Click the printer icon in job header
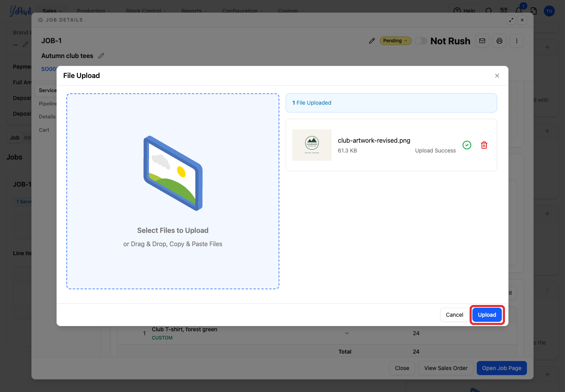The image size is (565, 392). click(499, 41)
